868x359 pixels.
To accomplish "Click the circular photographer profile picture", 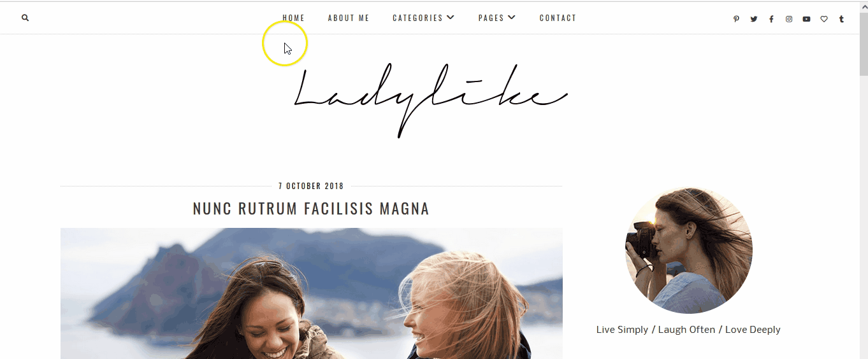I will point(689,250).
